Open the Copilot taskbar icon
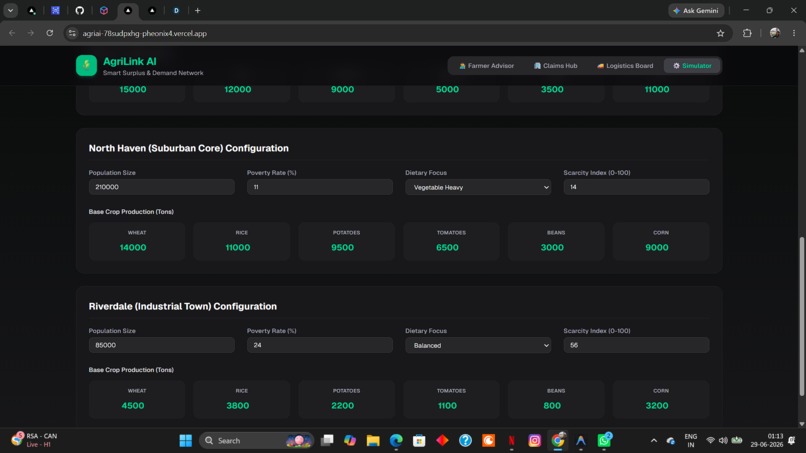 (x=350, y=441)
